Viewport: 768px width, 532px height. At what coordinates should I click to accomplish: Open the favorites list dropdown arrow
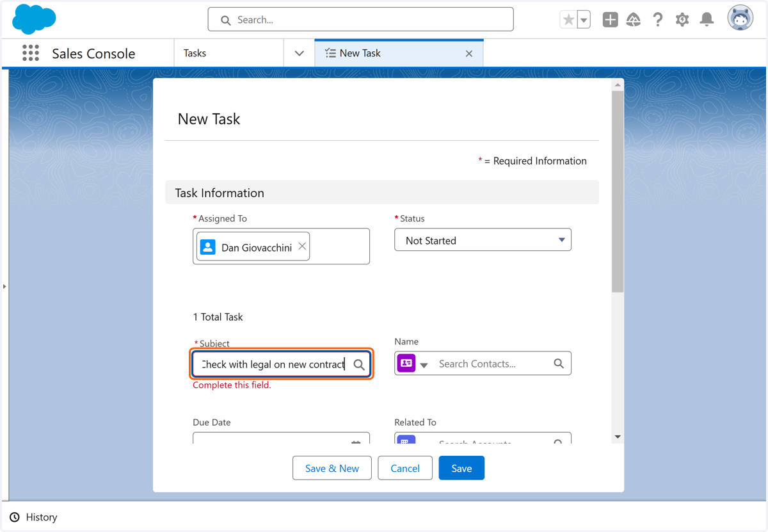584,20
